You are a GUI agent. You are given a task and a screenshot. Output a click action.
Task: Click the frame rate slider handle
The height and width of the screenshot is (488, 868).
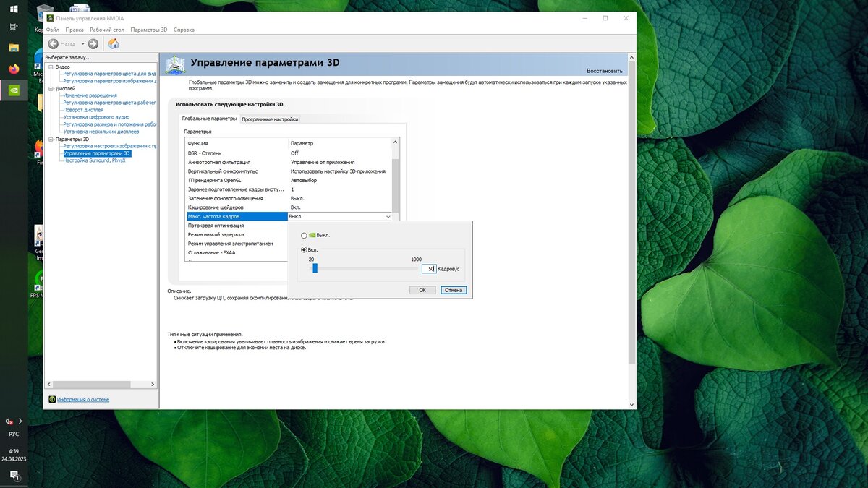315,268
